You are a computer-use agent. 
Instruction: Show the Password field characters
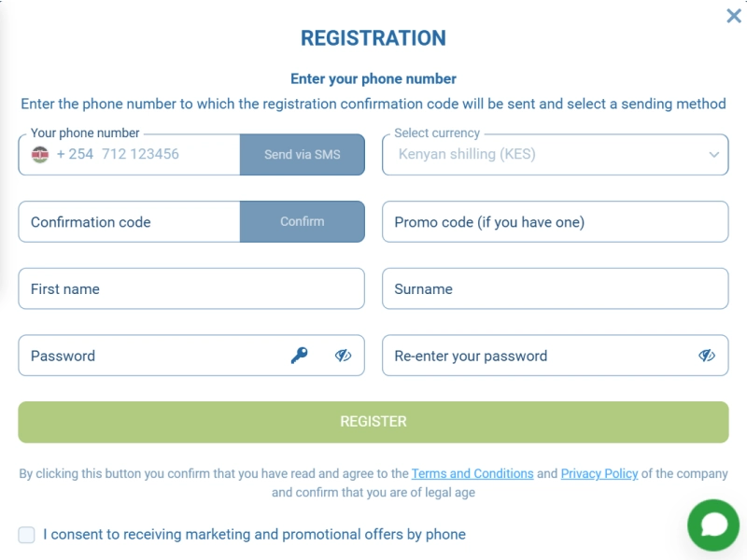point(345,356)
